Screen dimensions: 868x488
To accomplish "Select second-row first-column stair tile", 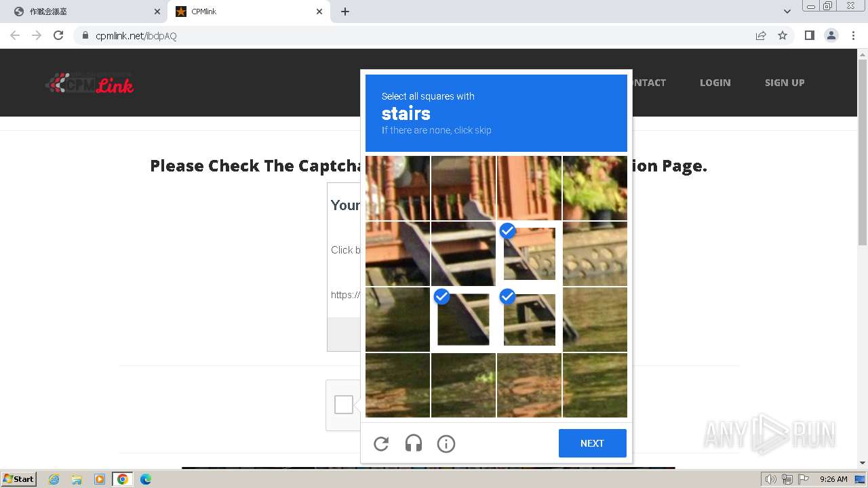I will [x=397, y=254].
